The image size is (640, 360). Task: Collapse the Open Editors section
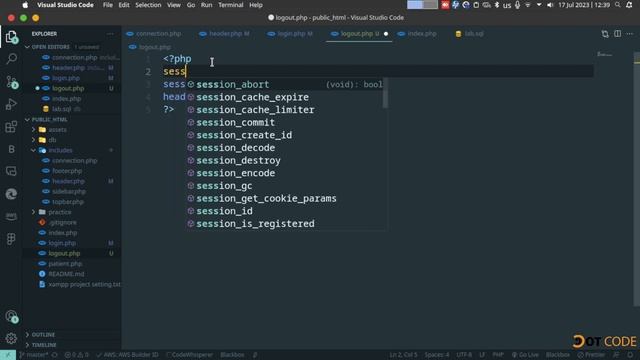pos(27,47)
